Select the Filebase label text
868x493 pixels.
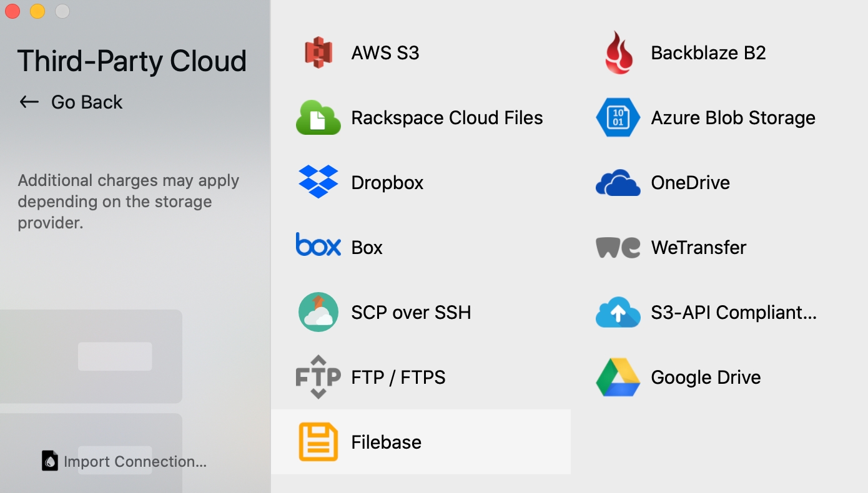coord(386,442)
